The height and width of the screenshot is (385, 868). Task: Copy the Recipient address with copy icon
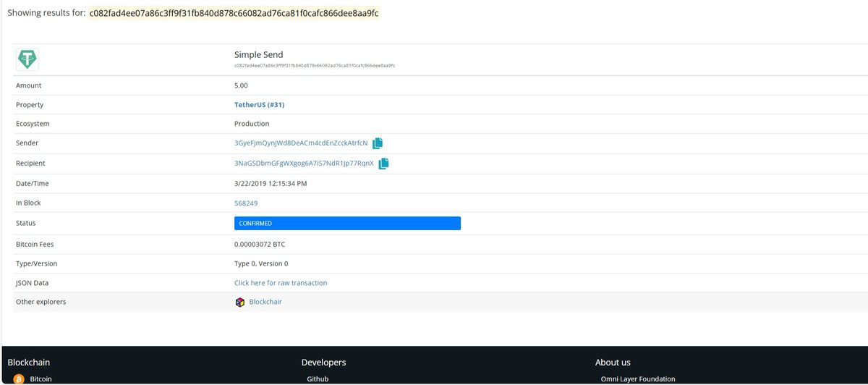click(384, 164)
